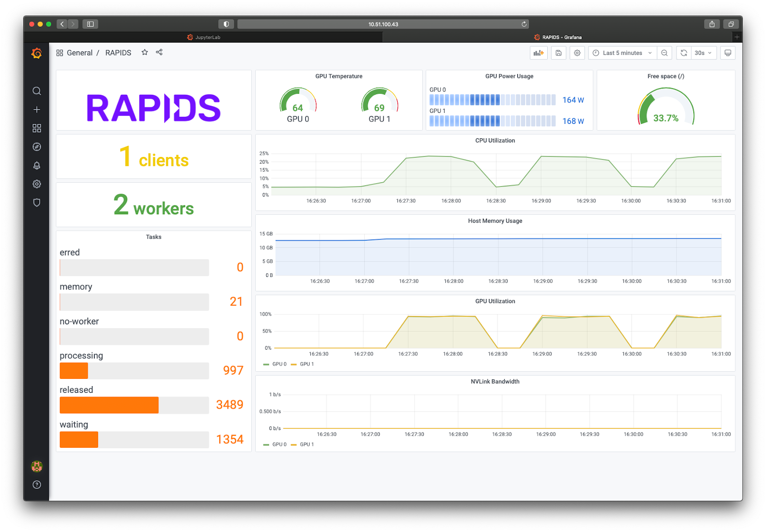
Task: Open the Grafana home logo
Action: pyautogui.click(x=36, y=53)
